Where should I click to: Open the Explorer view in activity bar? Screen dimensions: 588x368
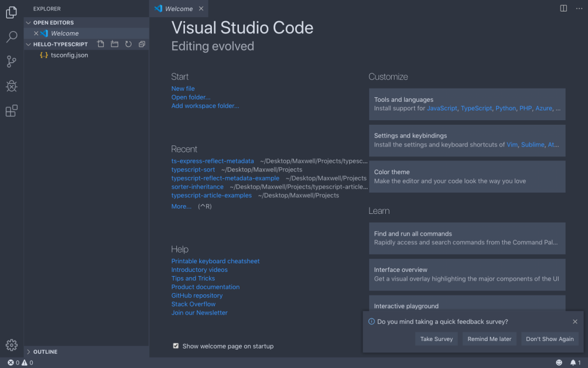click(x=11, y=12)
